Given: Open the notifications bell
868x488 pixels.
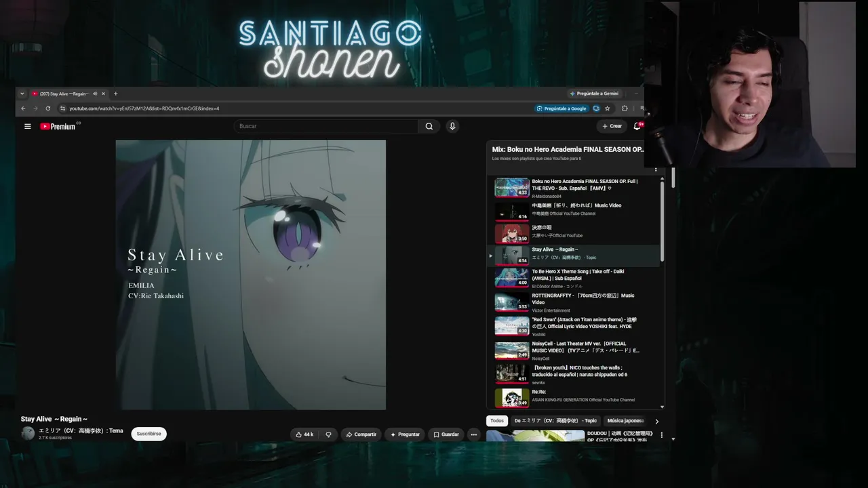Looking at the screenshot, I should click(637, 126).
